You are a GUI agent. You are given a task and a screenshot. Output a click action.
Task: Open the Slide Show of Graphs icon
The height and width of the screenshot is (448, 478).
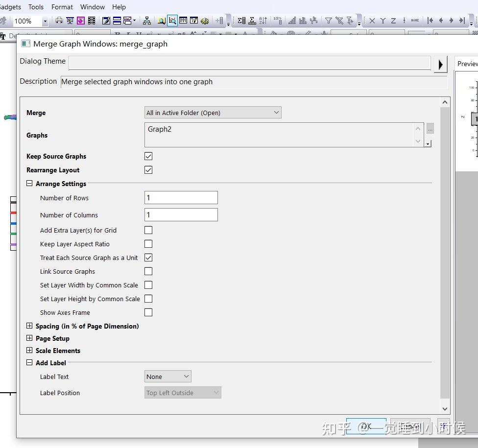[x=70, y=21]
